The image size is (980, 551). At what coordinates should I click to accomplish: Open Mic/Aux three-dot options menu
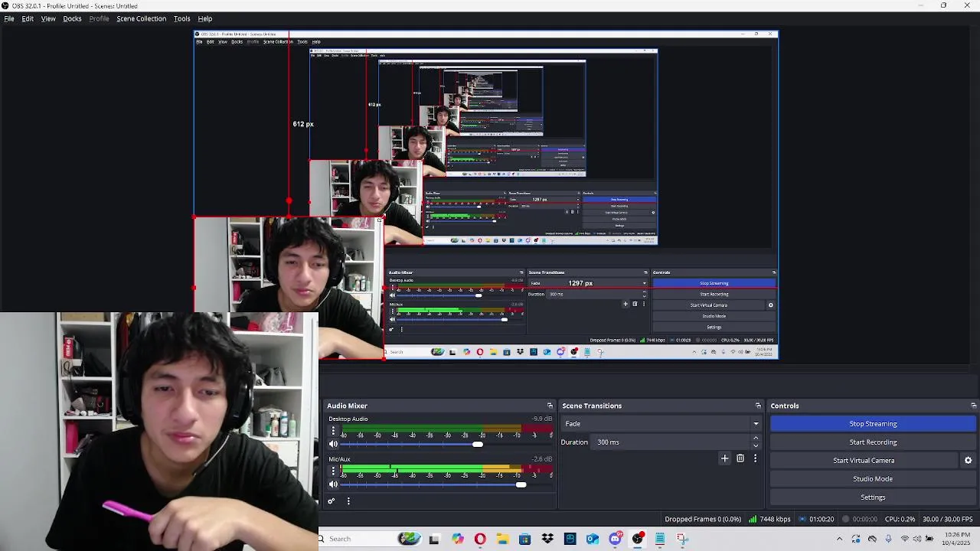click(x=333, y=471)
